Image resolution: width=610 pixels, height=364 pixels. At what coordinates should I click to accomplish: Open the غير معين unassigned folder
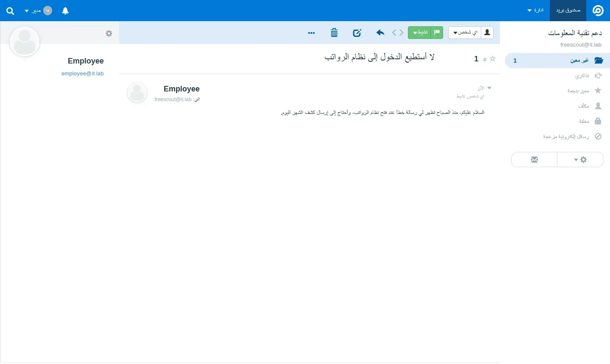pos(557,61)
